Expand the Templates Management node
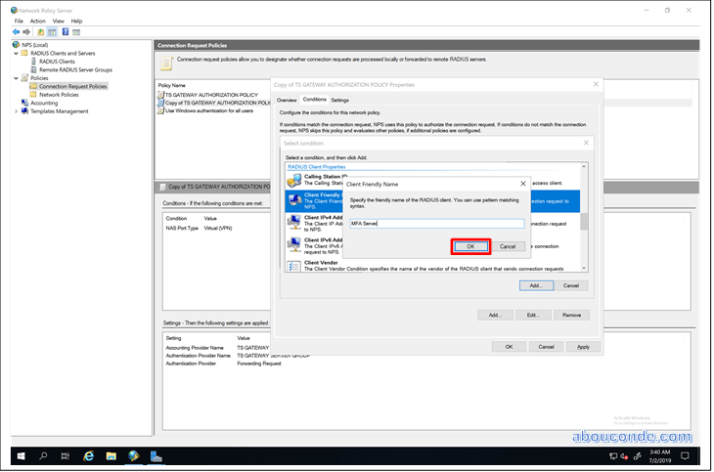This screenshot has height=472, width=714. pyautogui.click(x=16, y=111)
